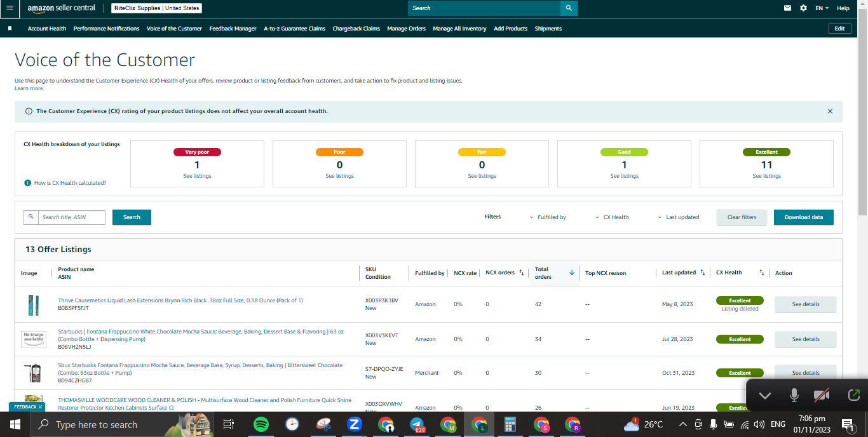Expand the Last updated filter

pyautogui.click(x=678, y=217)
